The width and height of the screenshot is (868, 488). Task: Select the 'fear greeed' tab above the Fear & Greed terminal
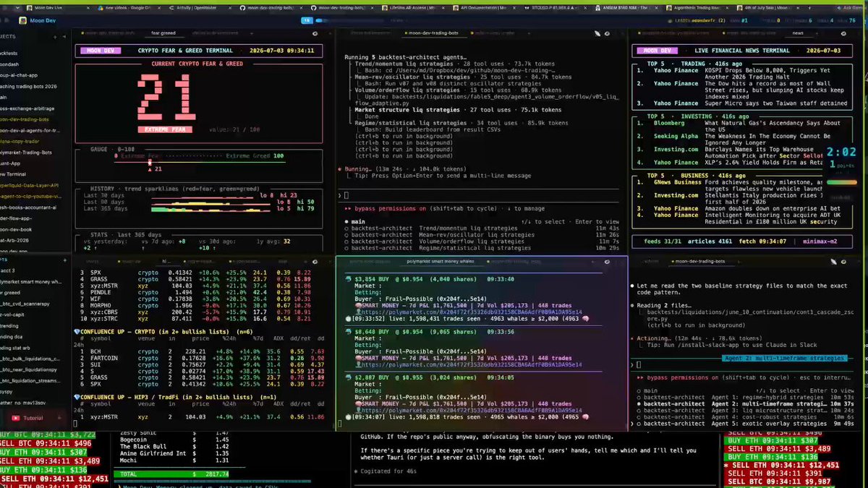pyautogui.click(x=163, y=33)
